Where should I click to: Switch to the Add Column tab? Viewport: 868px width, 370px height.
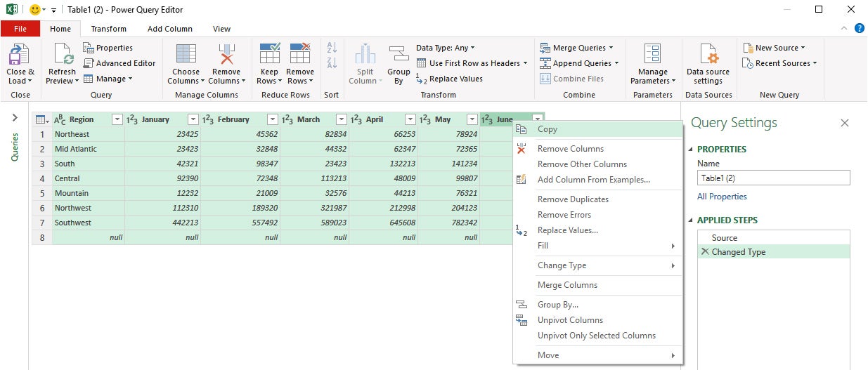coord(170,29)
